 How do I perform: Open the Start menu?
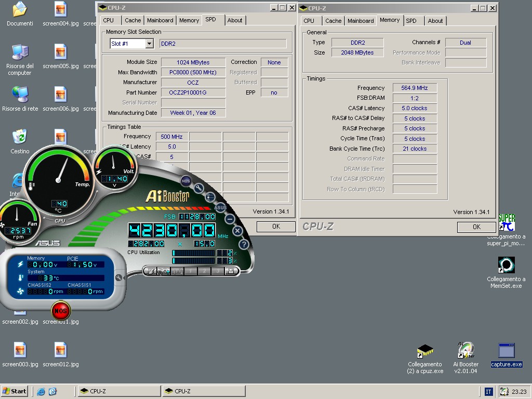14,391
